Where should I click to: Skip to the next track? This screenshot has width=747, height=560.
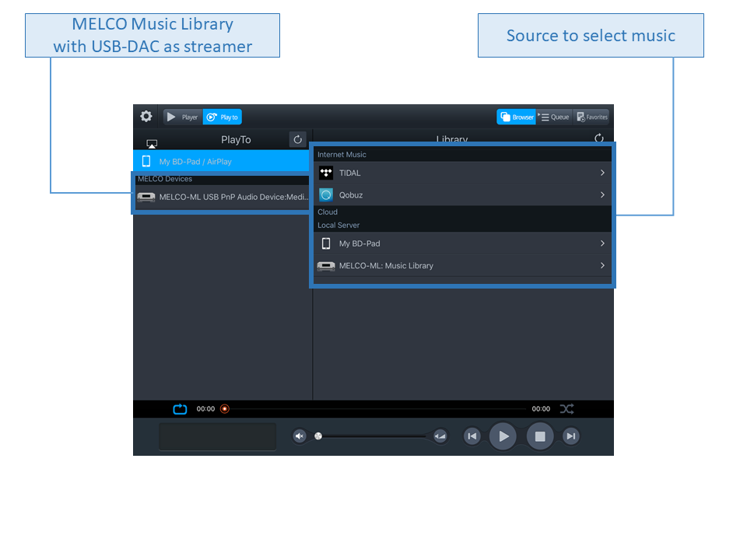[x=570, y=436]
